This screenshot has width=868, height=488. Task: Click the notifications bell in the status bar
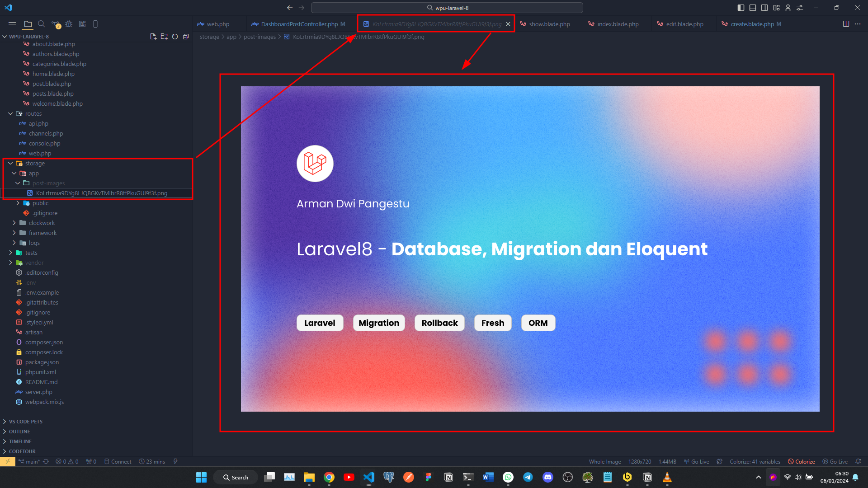(858, 461)
